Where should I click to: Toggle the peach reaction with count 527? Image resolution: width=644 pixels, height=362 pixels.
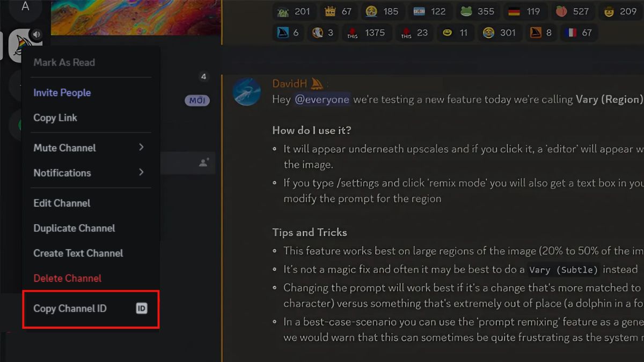point(573,11)
